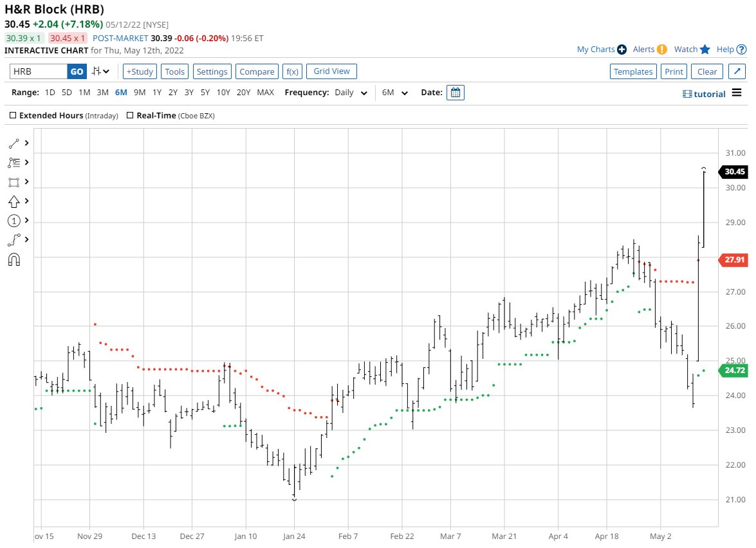Screen dimensions: 756x548
Task: Select the Fibonacci retracement tool icon
Action: [x=14, y=163]
